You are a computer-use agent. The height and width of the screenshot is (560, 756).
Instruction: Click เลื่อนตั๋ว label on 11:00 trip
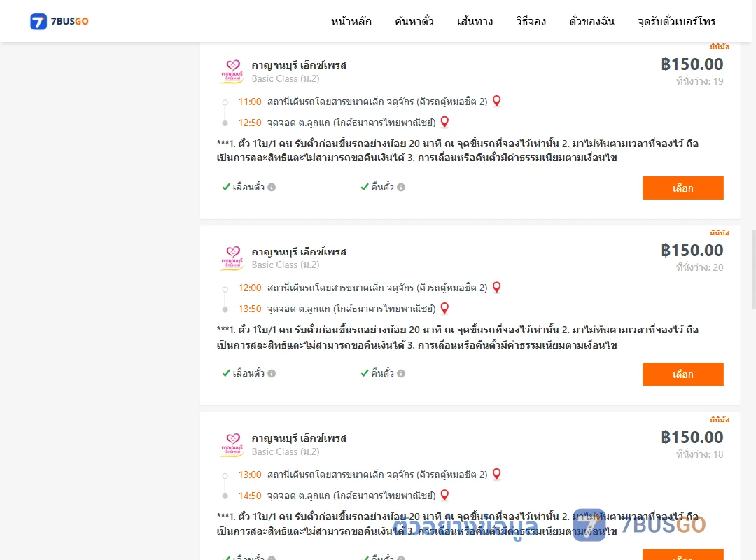248,187
